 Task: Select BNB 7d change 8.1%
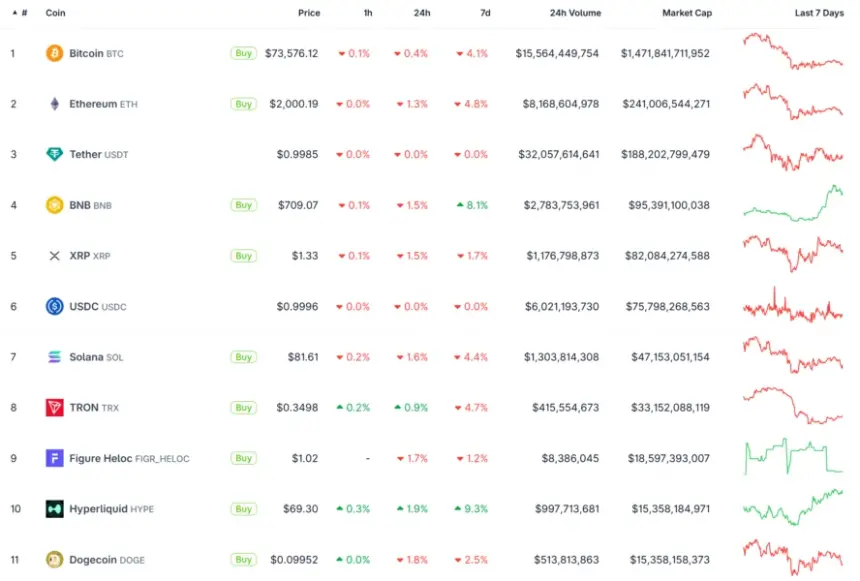tap(472, 205)
